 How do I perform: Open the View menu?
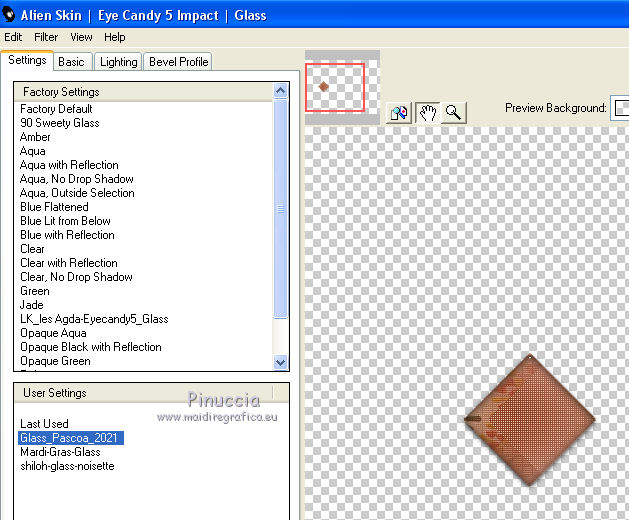coord(81,37)
